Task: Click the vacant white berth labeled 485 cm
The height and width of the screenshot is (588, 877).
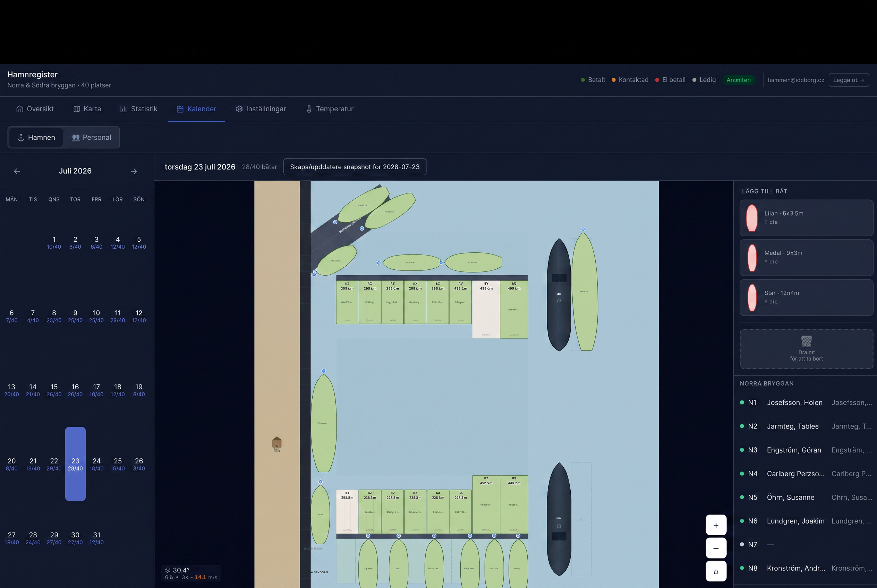Action: click(486, 309)
